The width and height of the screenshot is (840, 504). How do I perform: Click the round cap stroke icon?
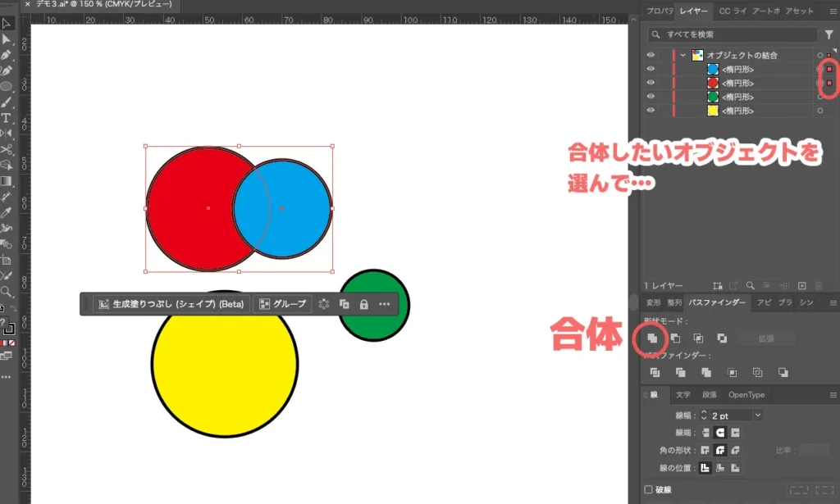(719, 432)
